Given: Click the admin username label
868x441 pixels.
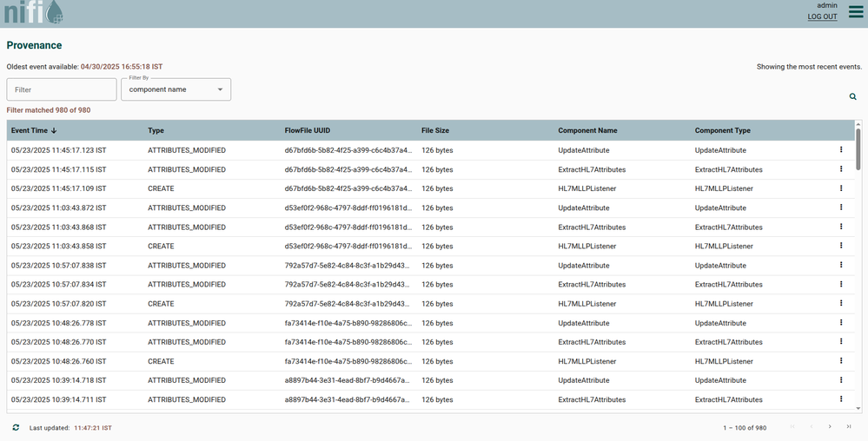Looking at the screenshot, I should coord(827,5).
